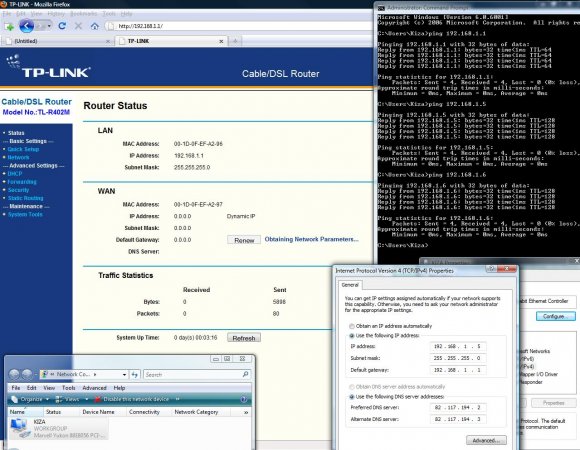Viewport: 580px width, 450px height.
Task: Open File menu in Network Connections
Action: point(16,388)
